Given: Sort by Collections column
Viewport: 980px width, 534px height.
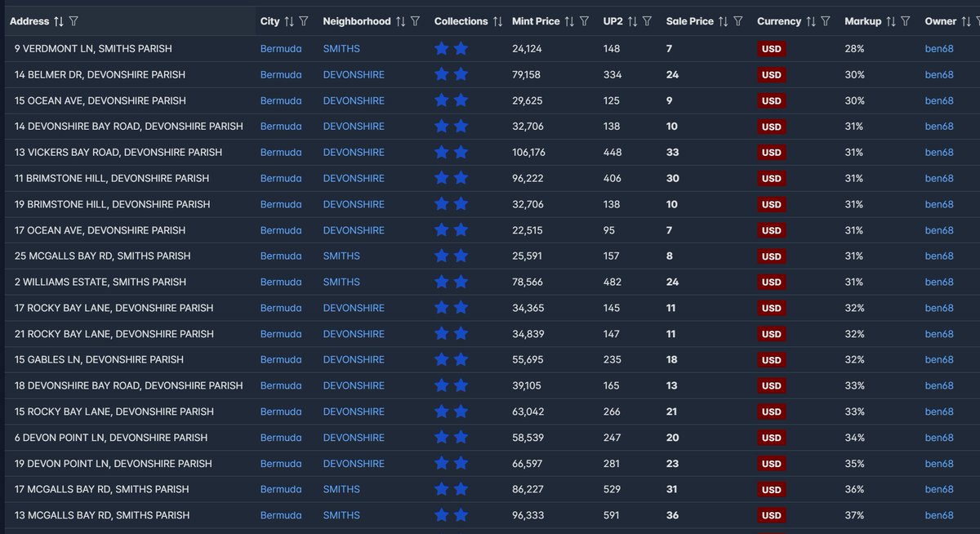Looking at the screenshot, I should click(x=497, y=21).
